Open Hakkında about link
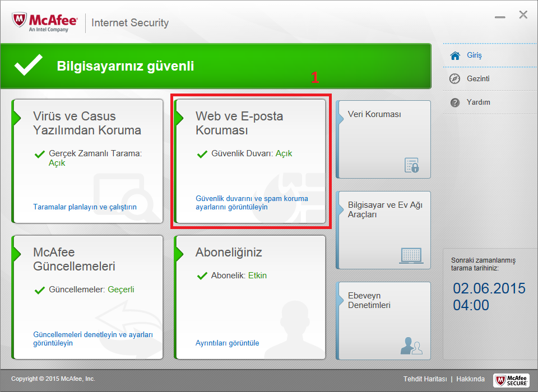Image resolution: width=538 pixels, height=392 pixels. point(470,379)
